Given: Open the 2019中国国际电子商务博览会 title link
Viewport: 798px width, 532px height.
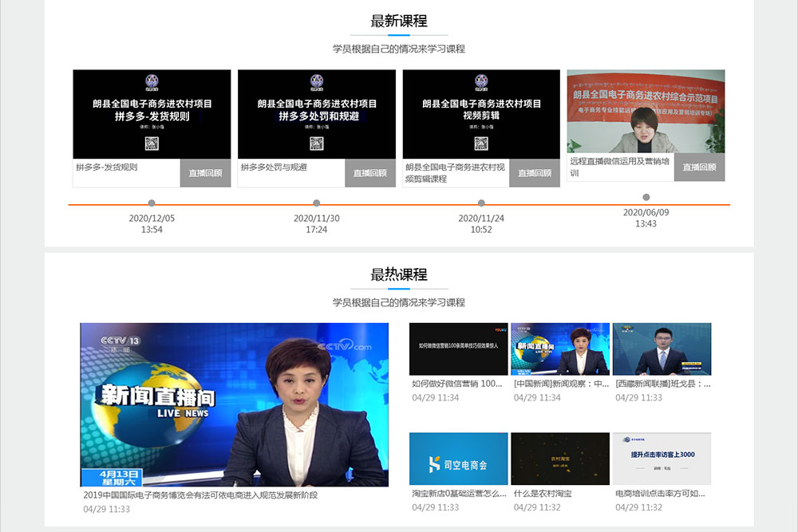Looking at the screenshot, I should (200, 495).
